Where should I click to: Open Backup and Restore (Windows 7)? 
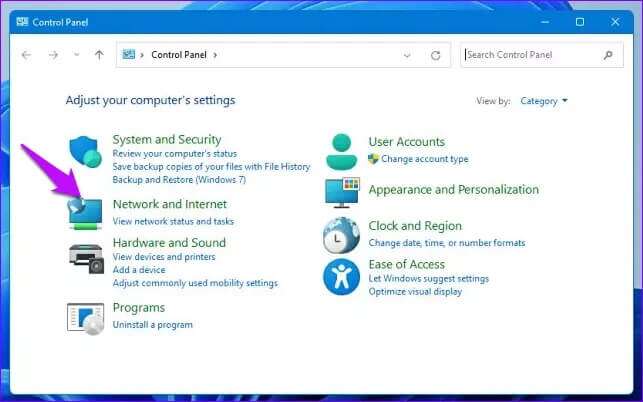point(179,180)
